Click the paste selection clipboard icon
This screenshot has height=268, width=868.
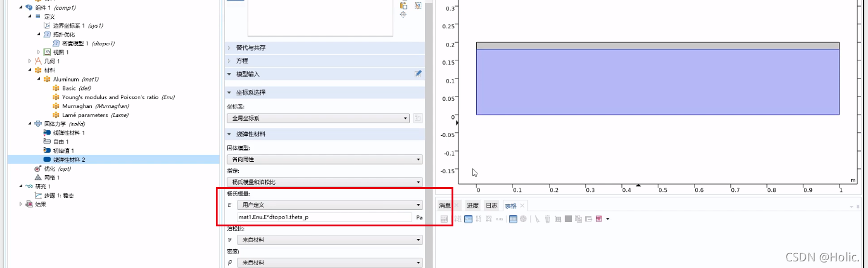pyautogui.click(x=403, y=5)
